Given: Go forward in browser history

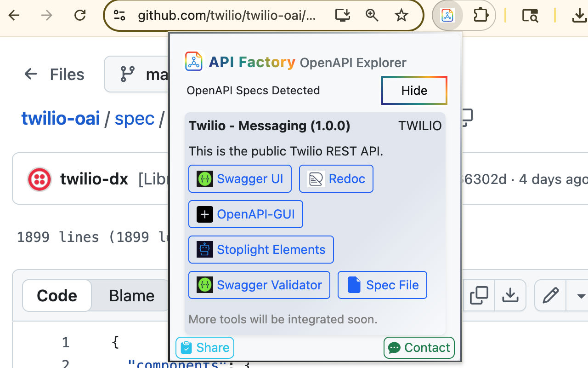Looking at the screenshot, I should point(47,16).
